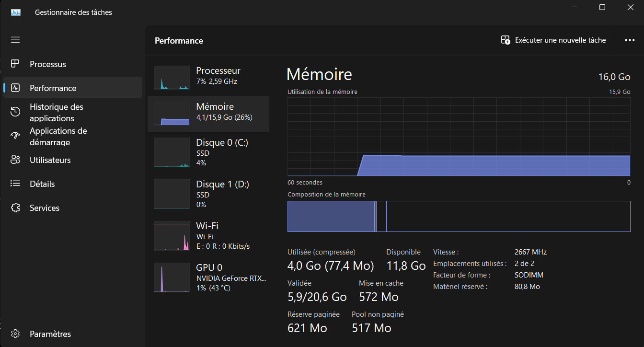Open the Processus page icon
The width and height of the screenshot is (644, 347).
[x=15, y=64]
